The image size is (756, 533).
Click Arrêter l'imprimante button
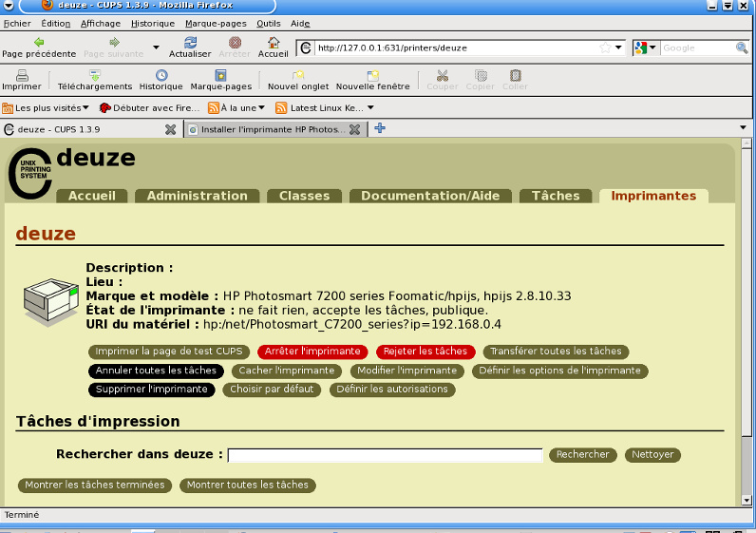point(312,352)
